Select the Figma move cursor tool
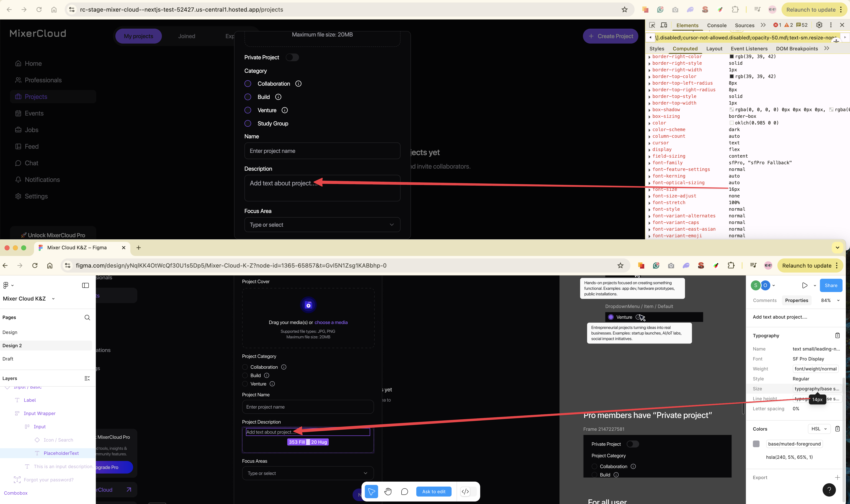The width and height of the screenshot is (850, 504). (371, 491)
